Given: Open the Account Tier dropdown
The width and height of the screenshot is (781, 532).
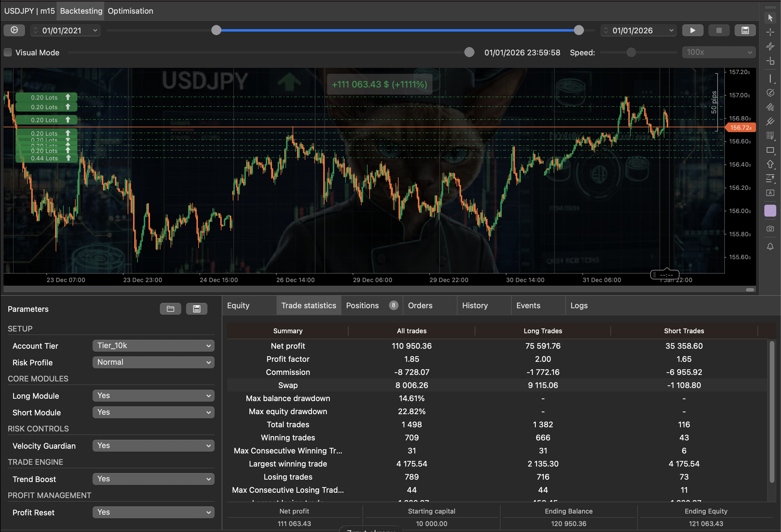Looking at the screenshot, I should [x=153, y=346].
